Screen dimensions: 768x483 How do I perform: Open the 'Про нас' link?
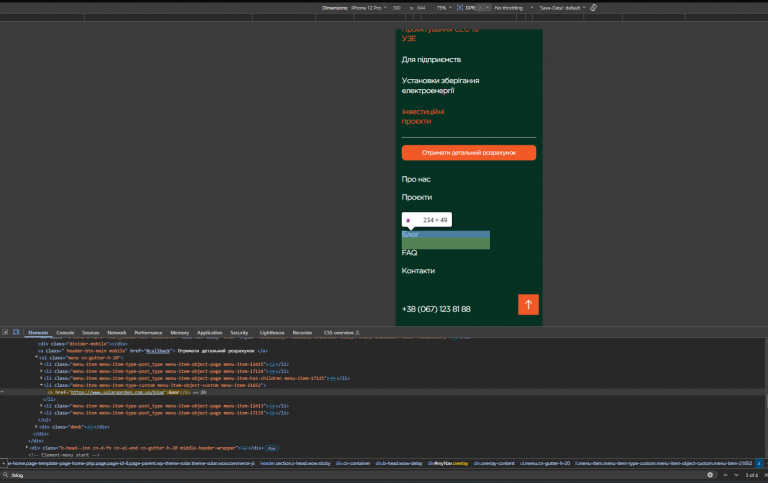click(416, 179)
